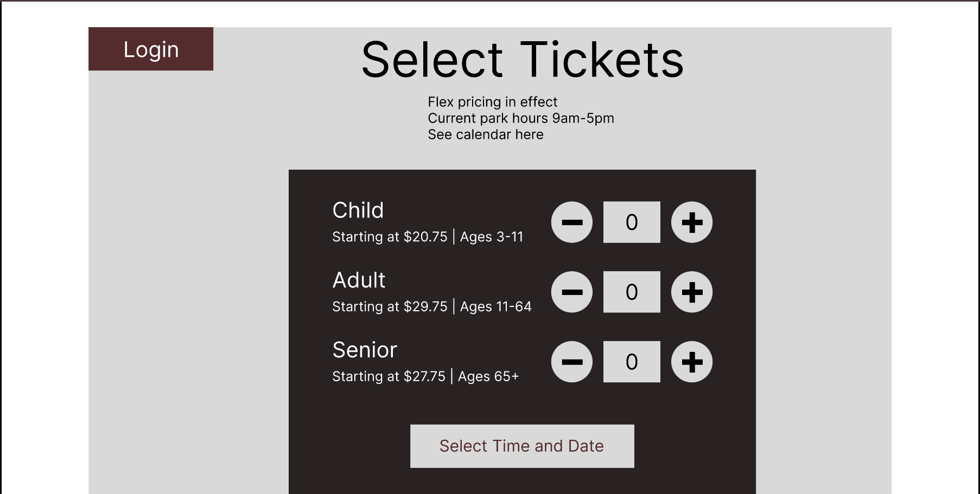Select the Senior ticket row label

pos(365,350)
